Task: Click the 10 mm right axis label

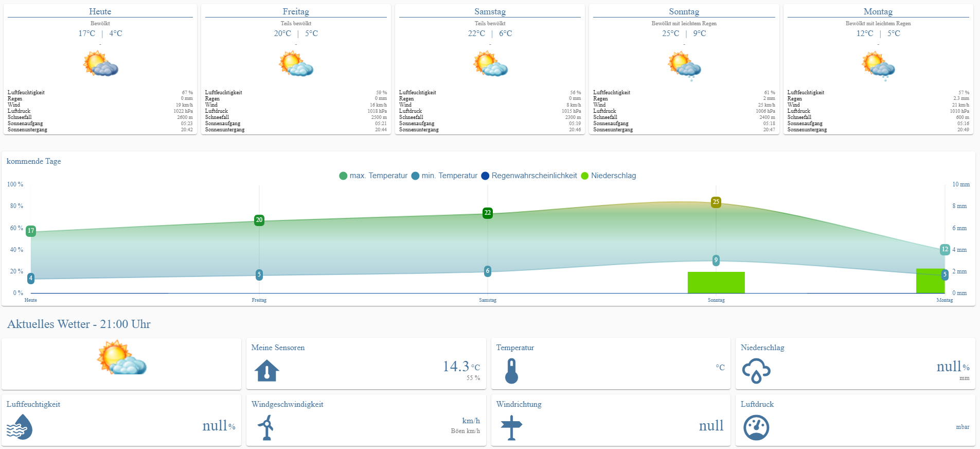Action: click(x=961, y=184)
